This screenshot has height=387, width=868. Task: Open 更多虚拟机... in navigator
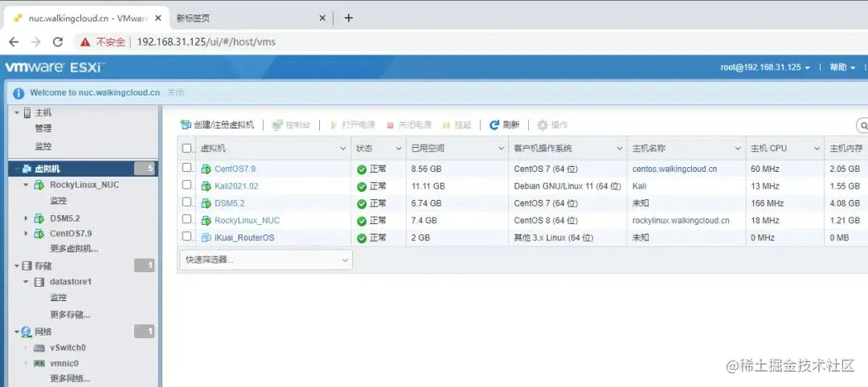click(74, 249)
